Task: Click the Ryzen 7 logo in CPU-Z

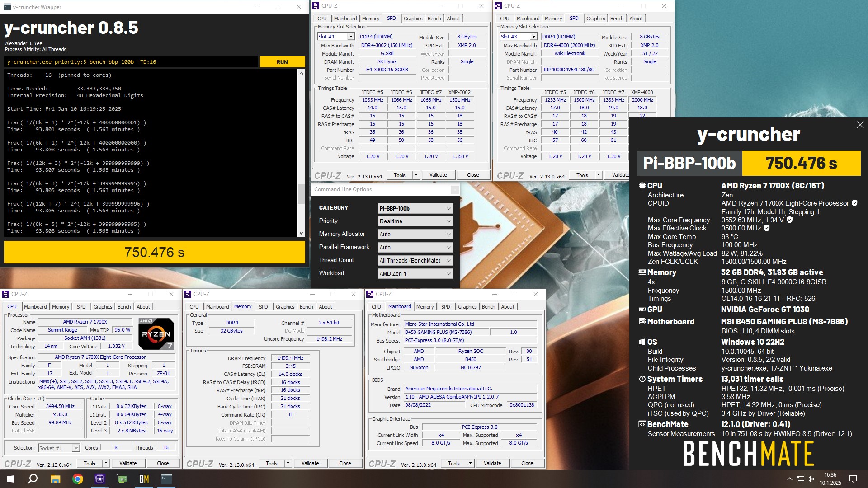Action: pos(156,333)
